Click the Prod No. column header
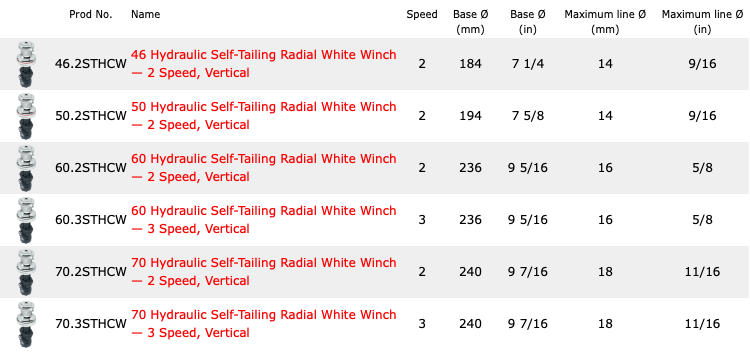This screenshot has height=360, width=750. [x=91, y=14]
